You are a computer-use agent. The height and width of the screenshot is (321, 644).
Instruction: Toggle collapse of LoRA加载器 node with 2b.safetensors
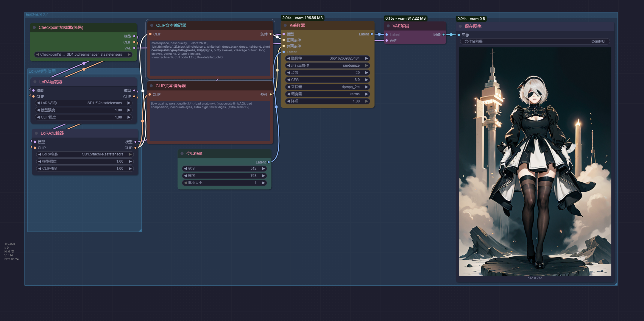(x=35, y=82)
